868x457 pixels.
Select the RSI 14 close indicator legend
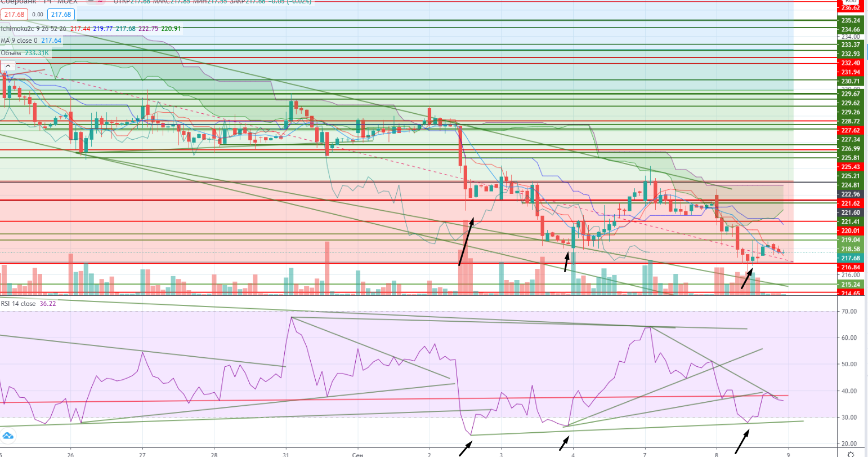coord(19,304)
